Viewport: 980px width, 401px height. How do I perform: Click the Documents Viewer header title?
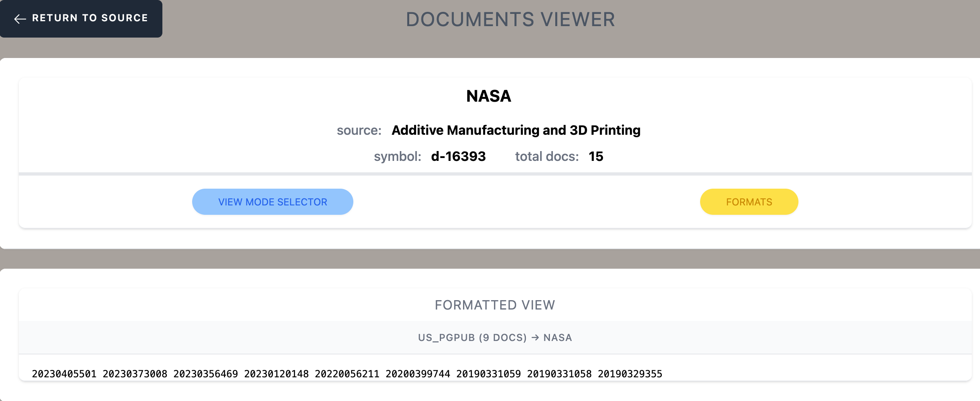click(511, 19)
